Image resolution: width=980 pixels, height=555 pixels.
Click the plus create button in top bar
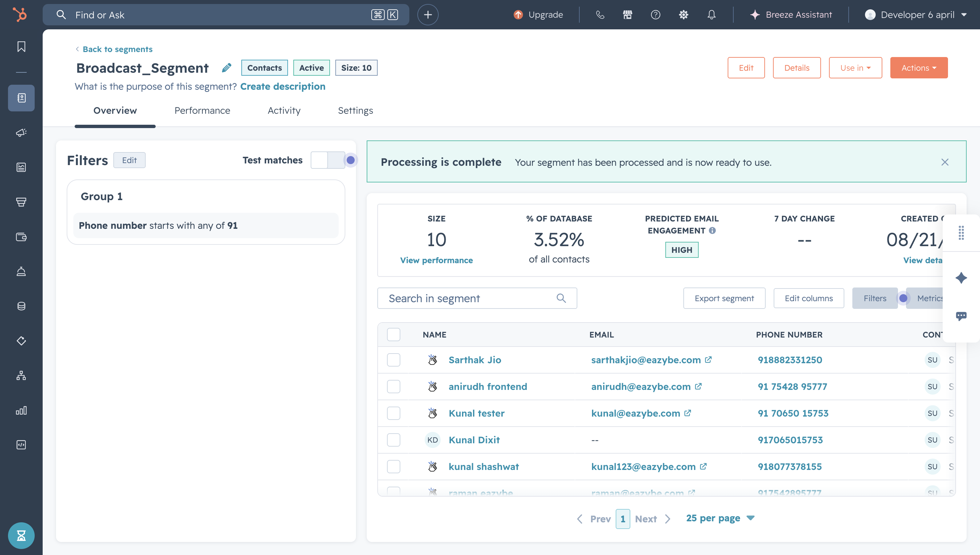[x=428, y=14]
